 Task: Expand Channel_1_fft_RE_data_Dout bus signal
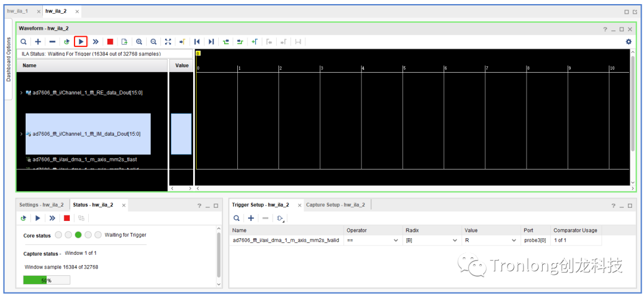tap(21, 93)
